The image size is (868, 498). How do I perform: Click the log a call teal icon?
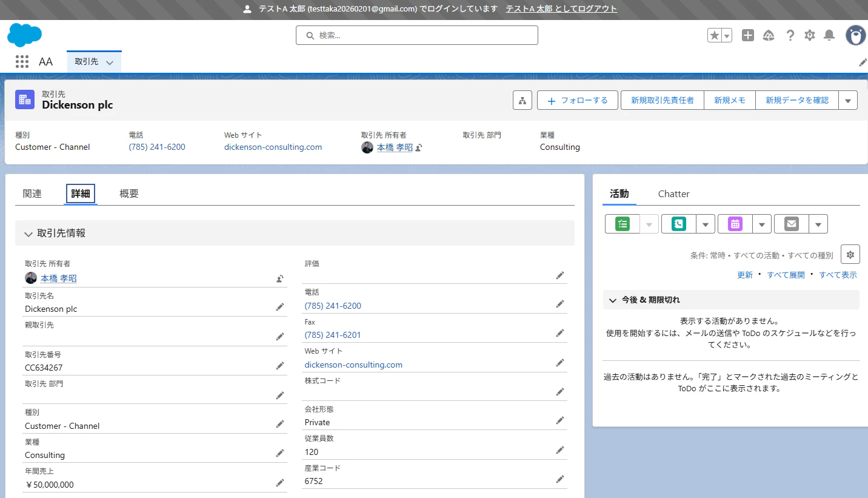[x=679, y=224]
